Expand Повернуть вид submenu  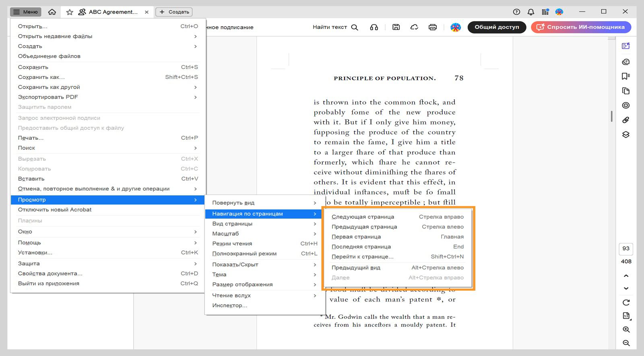[x=264, y=203]
